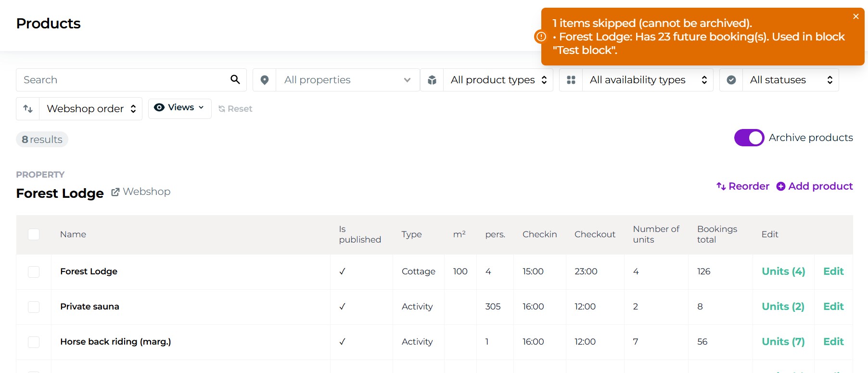This screenshot has height=373, width=868.
Task: Click the Edit column header
Action: pos(770,234)
